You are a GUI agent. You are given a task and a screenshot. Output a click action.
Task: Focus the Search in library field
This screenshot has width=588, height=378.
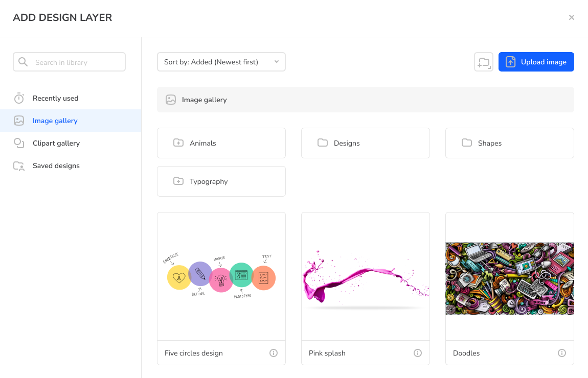point(70,62)
